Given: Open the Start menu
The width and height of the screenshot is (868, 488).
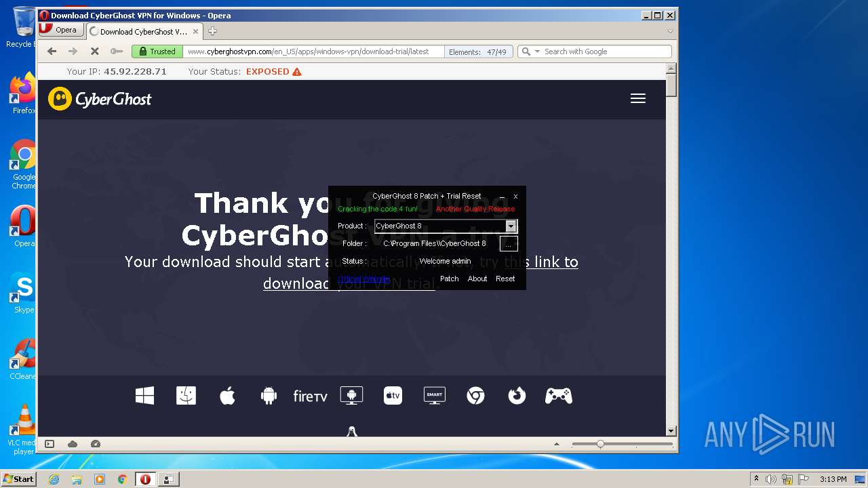Looking at the screenshot, I should click(x=18, y=479).
